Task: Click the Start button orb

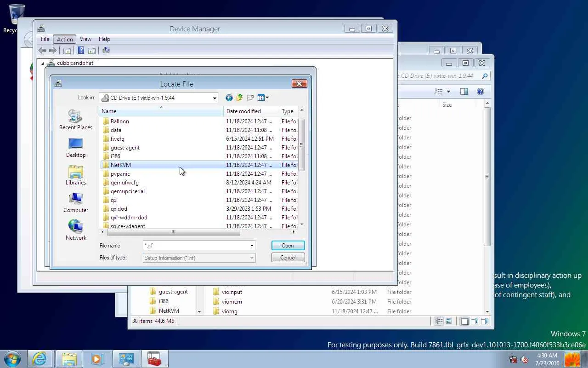Action: (x=12, y=359)
